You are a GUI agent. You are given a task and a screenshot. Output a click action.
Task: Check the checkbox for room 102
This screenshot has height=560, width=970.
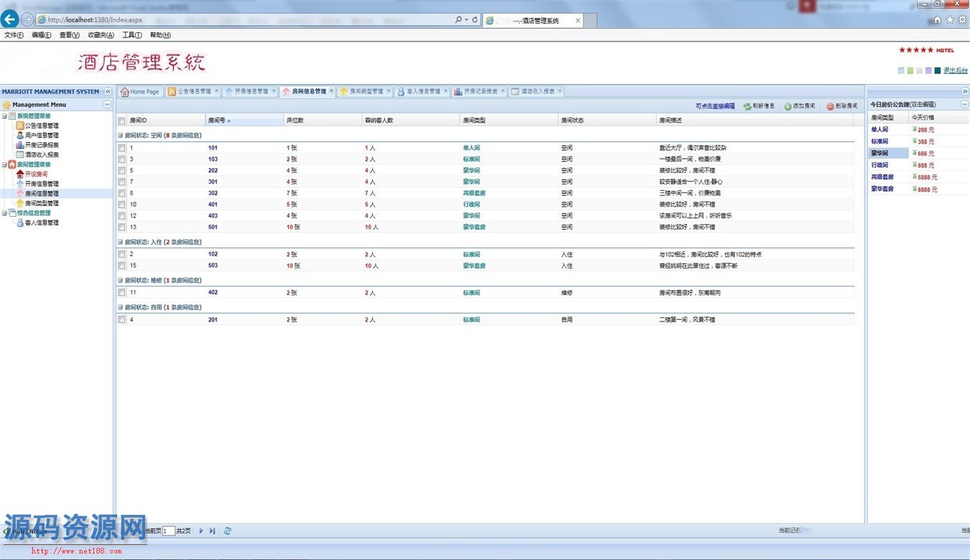pos(121,254)
